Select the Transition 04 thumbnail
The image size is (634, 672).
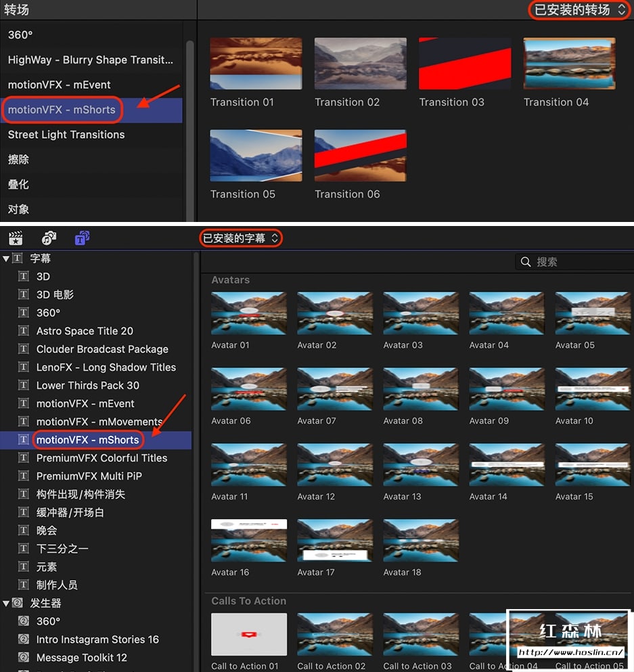(x=569, y=64)
